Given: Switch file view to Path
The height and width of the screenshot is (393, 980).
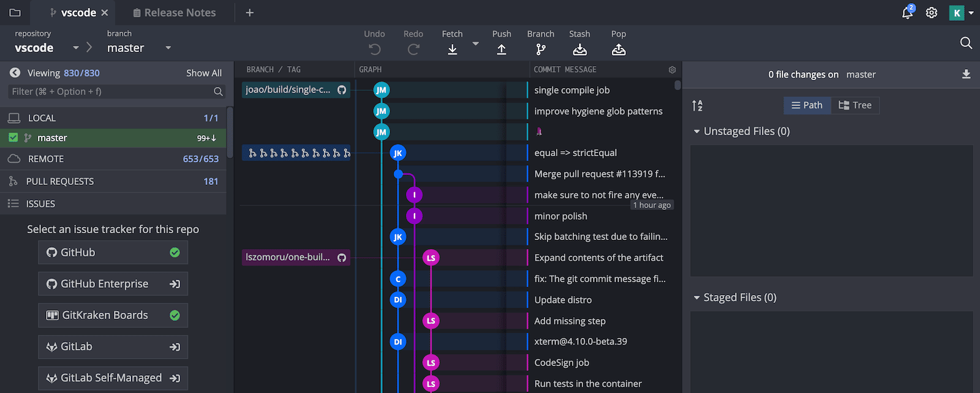Looking at the screenshot, I should [807, 105].
